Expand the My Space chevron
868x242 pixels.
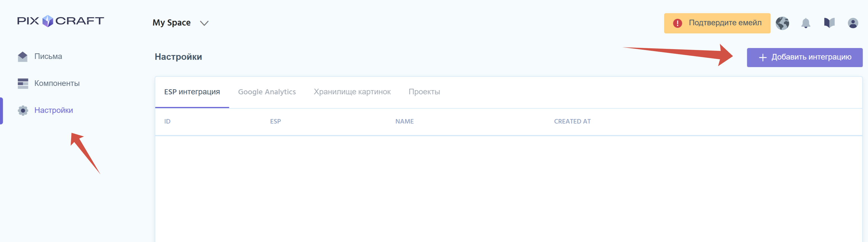[x=204, y=23]
